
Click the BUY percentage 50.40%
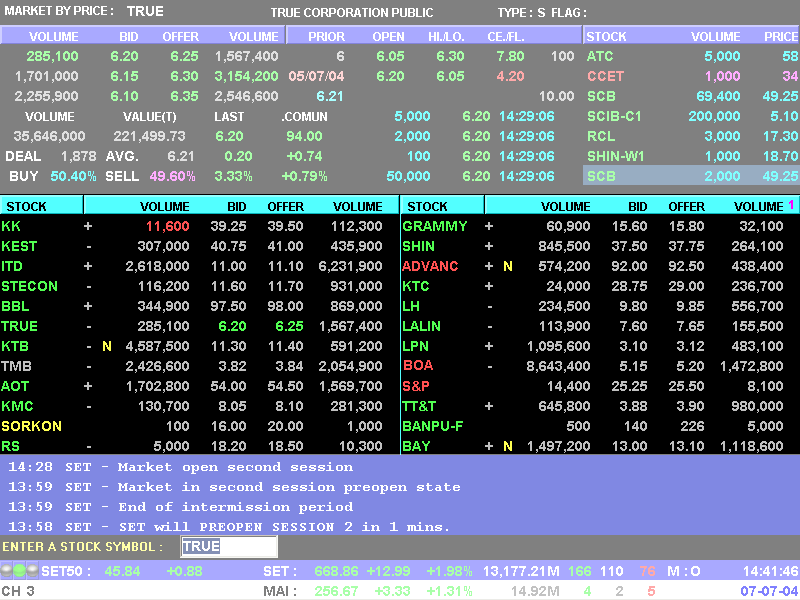click(x=73, y=176)
